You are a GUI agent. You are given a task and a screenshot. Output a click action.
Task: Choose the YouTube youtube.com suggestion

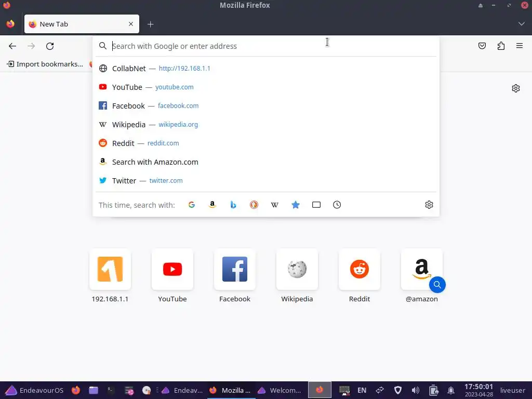coord(266,87)
